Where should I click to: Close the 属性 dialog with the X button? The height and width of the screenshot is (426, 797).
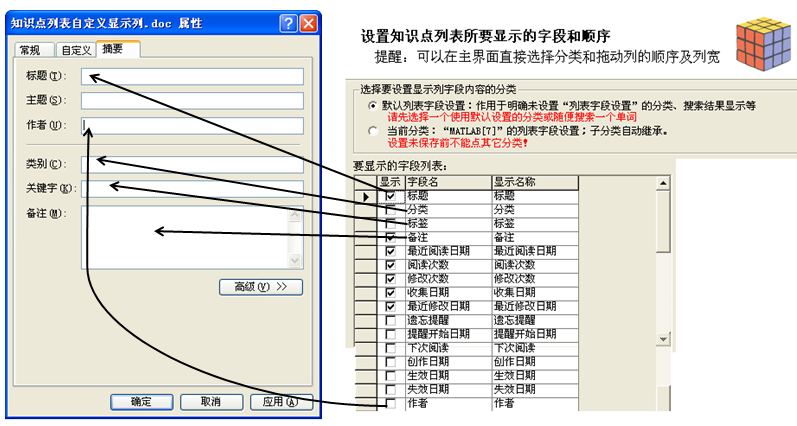pyautogui.click(x=309, y=22)
